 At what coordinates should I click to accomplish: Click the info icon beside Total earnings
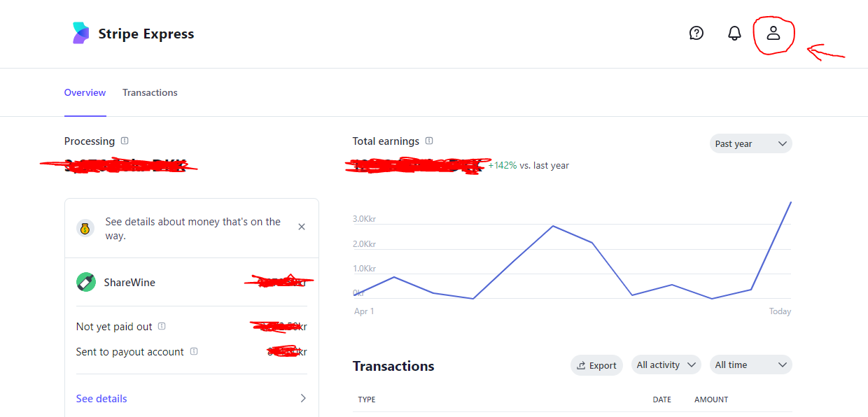coord(429,141)
